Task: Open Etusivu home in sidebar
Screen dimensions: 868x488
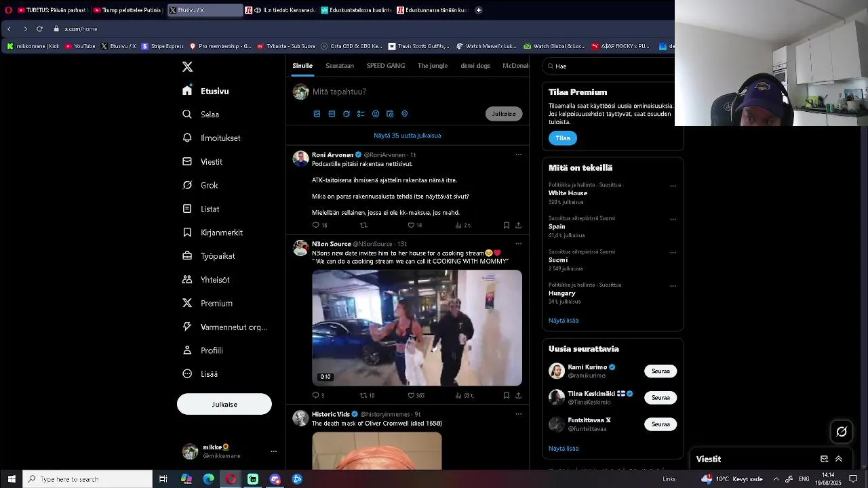Action: tap(206, 91)
